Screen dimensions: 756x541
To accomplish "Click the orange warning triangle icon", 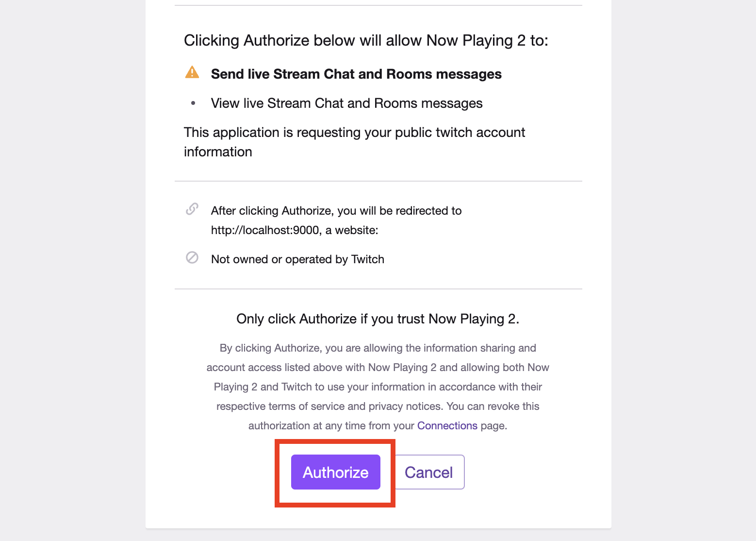I will [x=192, y=72].
